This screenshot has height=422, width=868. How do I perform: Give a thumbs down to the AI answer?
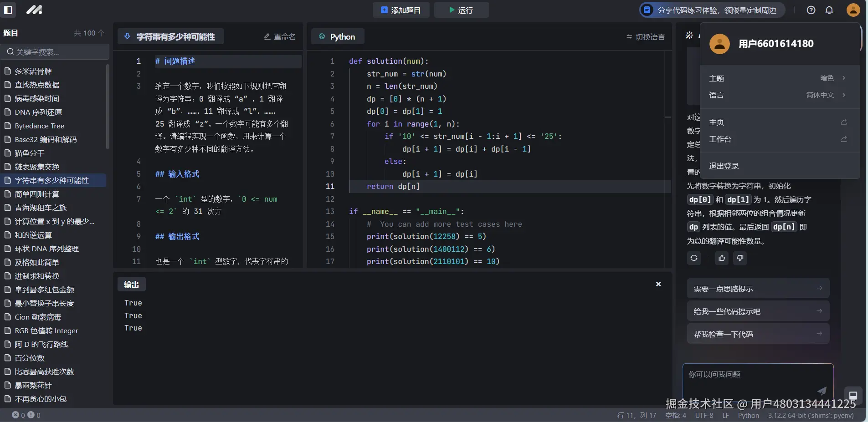pos(740,258)
